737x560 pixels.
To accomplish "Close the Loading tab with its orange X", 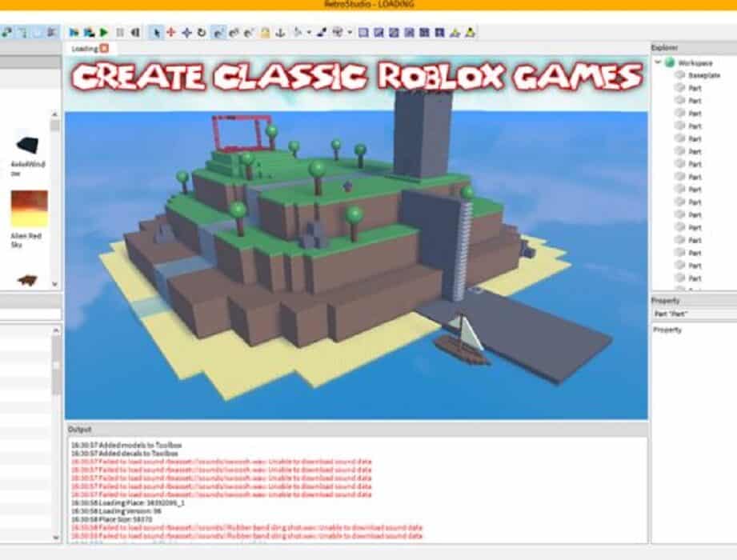I will click(104, 48).
